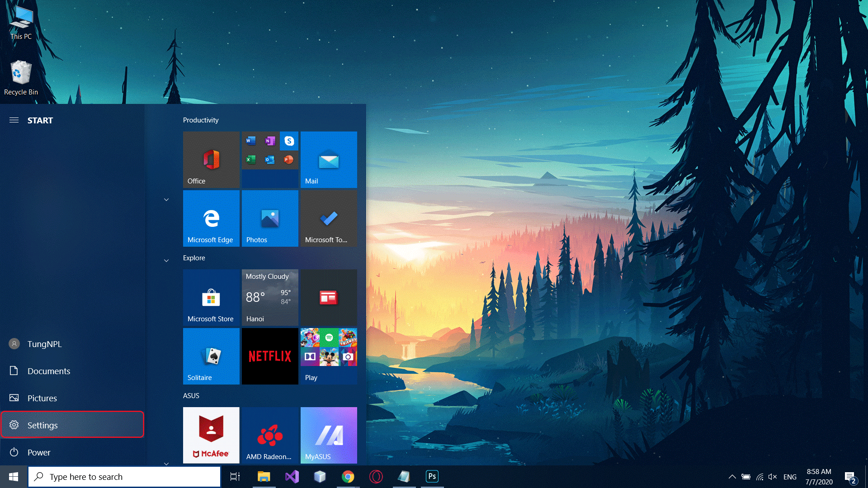Open Skype in the Office folder tile

pos(289,141)
